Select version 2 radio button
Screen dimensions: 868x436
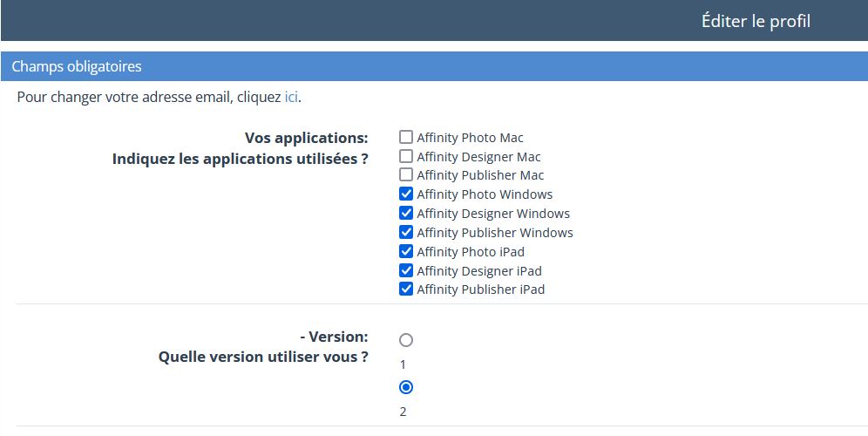(x=406, y=387)
